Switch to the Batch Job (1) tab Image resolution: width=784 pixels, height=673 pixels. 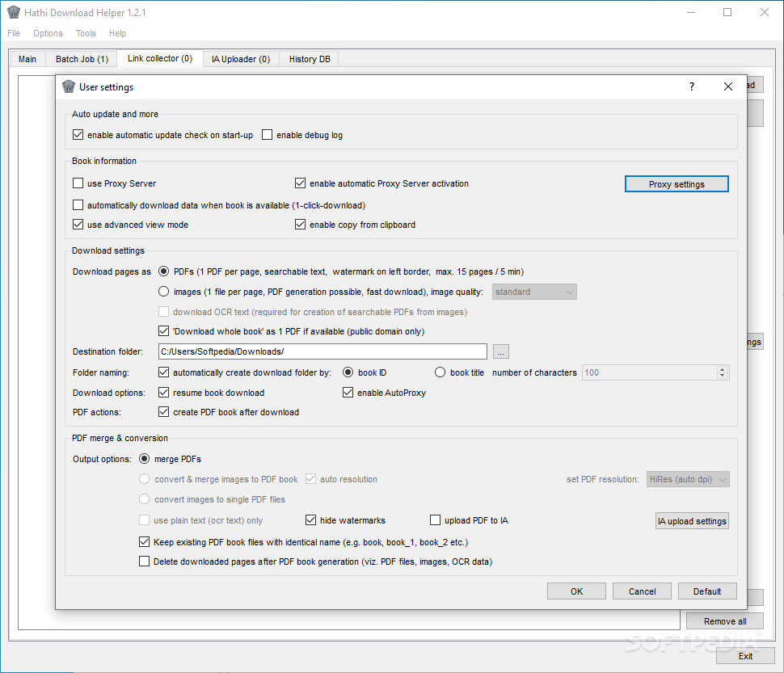pyautogui.click(x=82, y=59)
